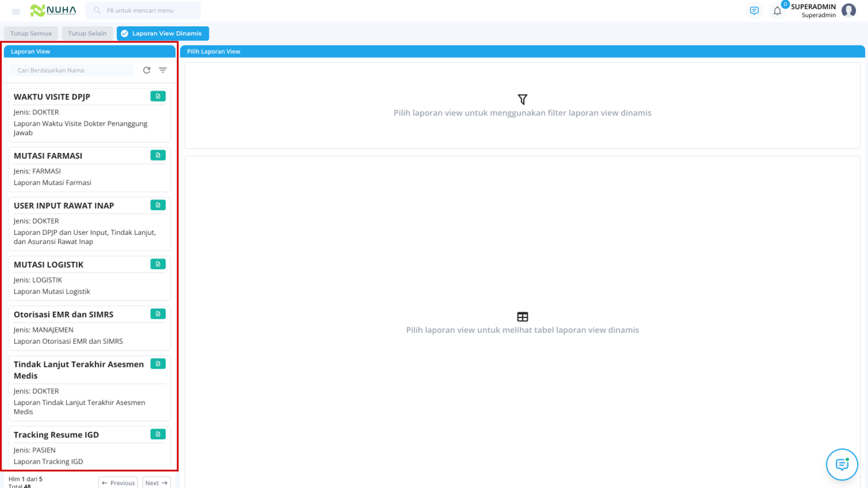
Task: Click the Superadmin profile avatar
Action: tap(849, 10)
